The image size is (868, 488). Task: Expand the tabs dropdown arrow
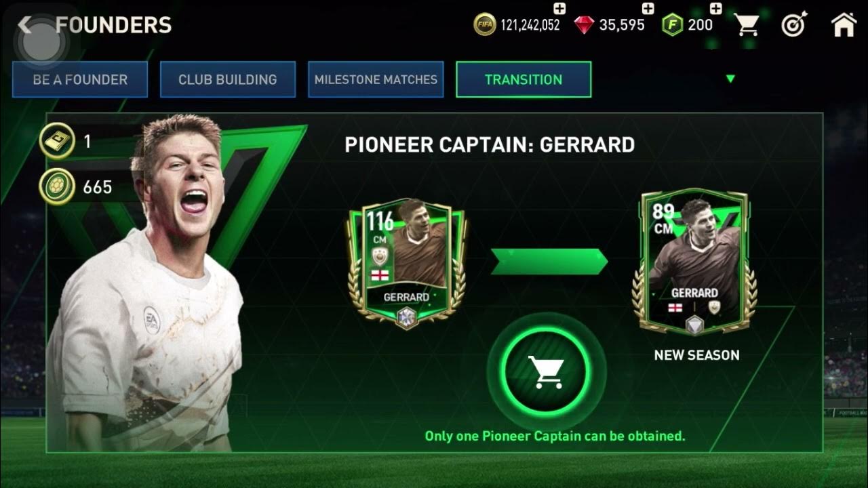730,79
